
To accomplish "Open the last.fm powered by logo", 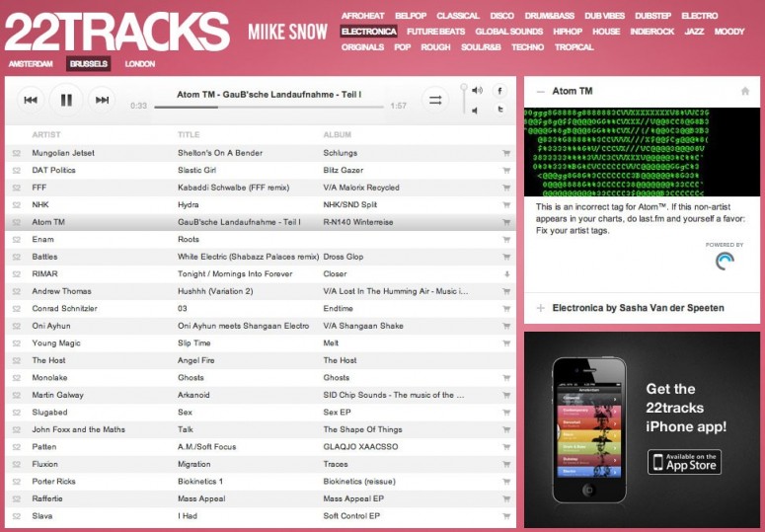I will coord(725,261).
